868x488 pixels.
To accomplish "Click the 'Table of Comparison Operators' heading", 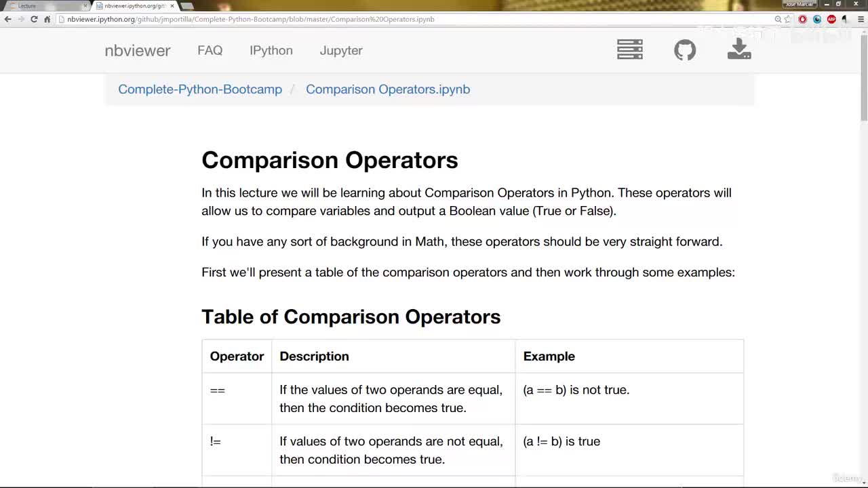I will [351, 317].
